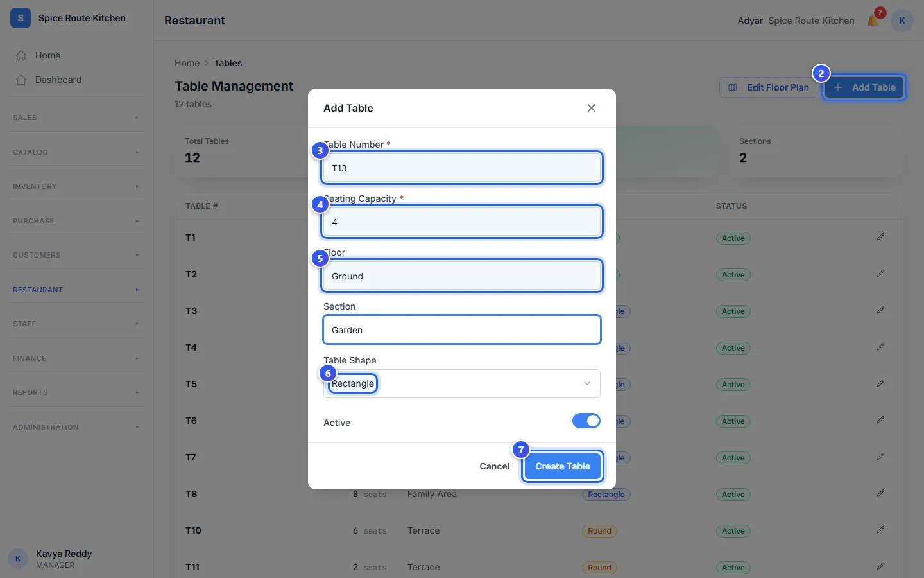924x578 pixels.
Task: Click the edit pencil for table T7
Action: click(x=880, y=457)
